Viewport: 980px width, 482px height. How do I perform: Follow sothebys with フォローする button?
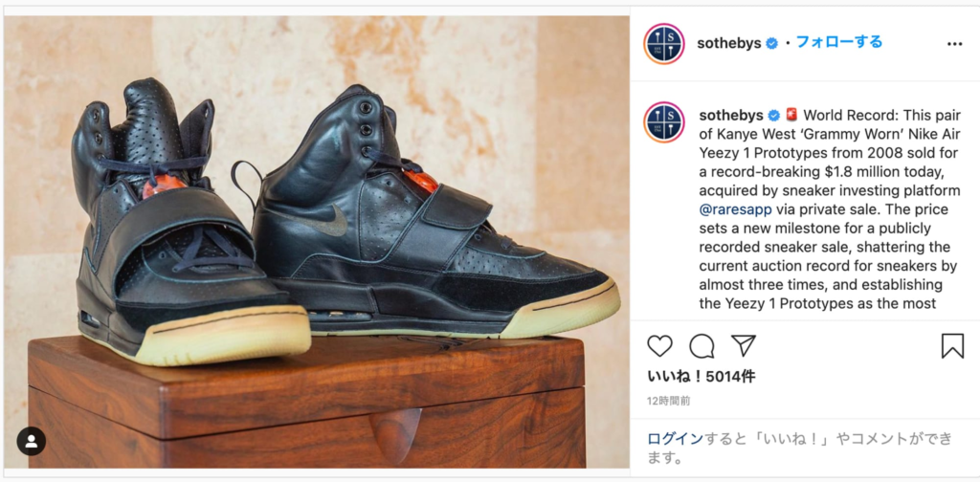(x=838, y=42)
